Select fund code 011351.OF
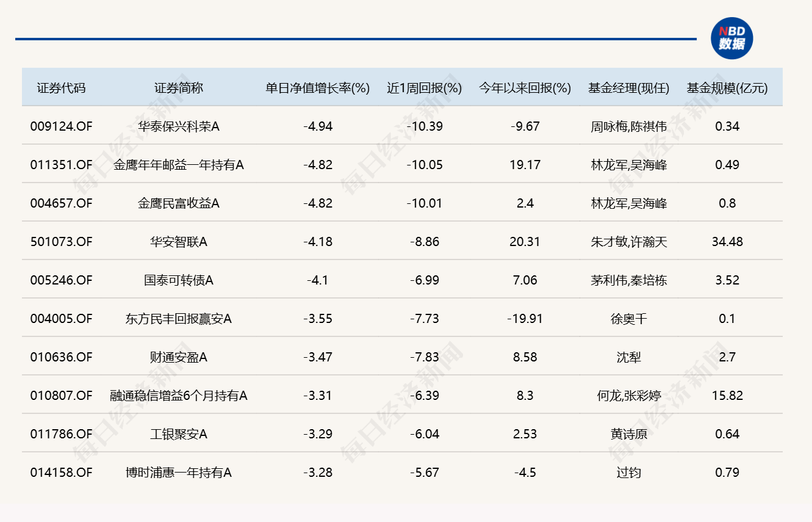The height and width of the screenshot is (522, 812). 61,165
